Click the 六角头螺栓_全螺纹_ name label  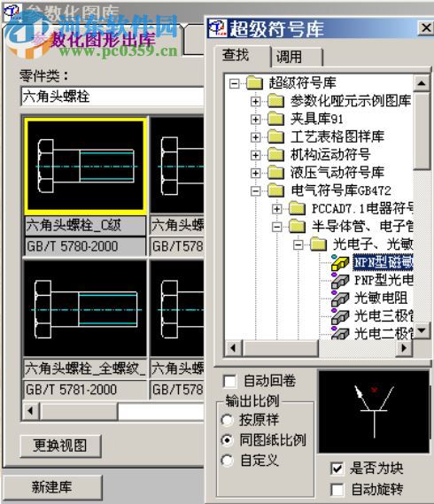click(x=86, y=368)
